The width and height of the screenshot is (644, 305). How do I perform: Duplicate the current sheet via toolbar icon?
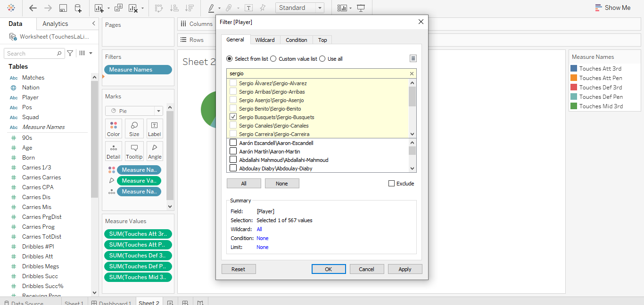click(118, 8)
